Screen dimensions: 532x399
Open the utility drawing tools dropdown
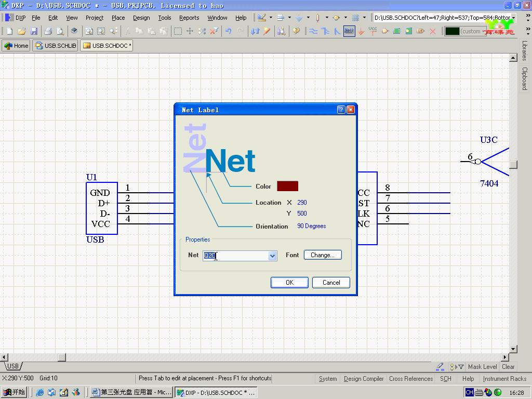(271, 18)
